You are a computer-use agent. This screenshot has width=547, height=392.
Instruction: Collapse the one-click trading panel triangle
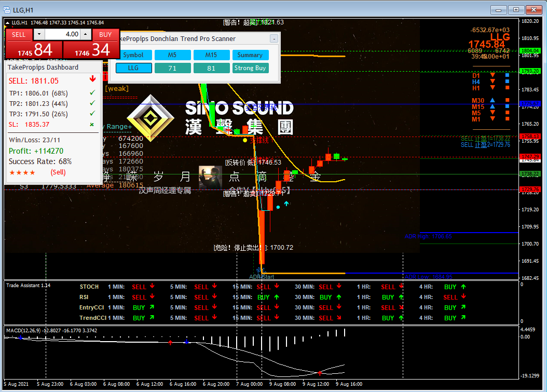pyautogui.click(x=7, y=23)
